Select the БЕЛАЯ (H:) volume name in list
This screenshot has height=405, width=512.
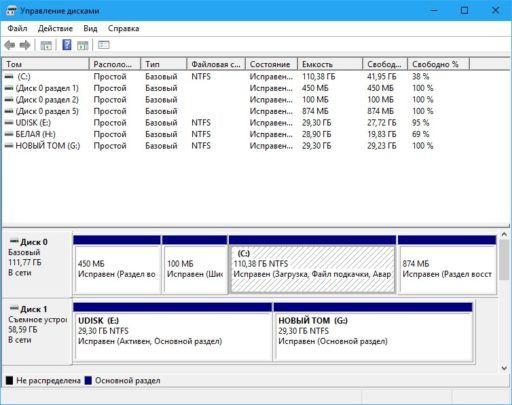tap(35, 134)
